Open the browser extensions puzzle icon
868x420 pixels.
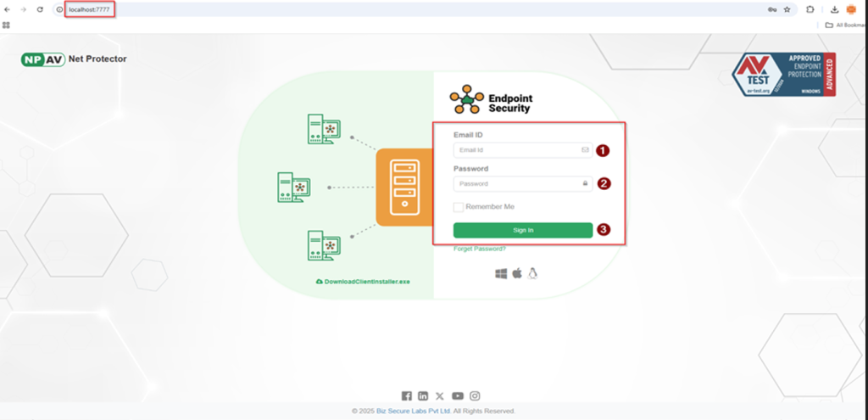pos(810,9)
